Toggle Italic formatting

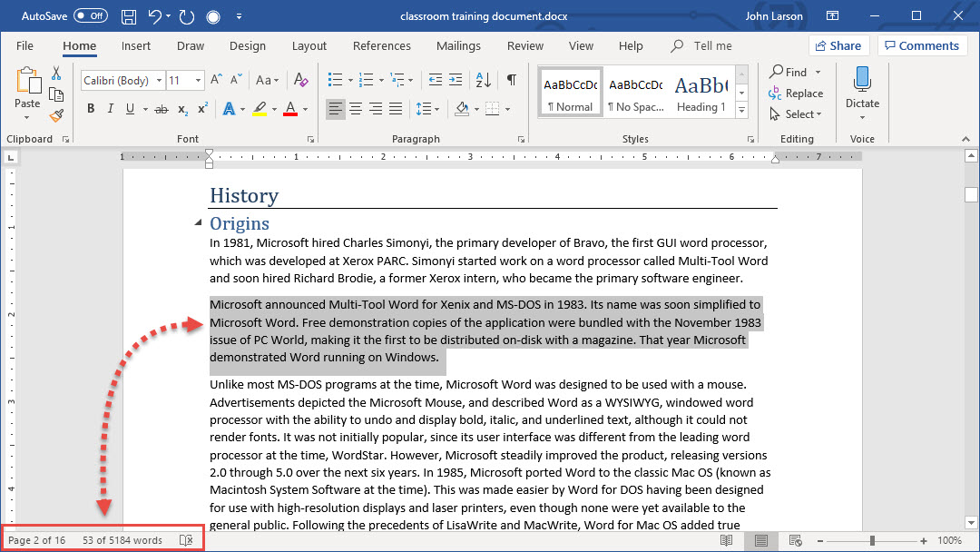(111, 109)
